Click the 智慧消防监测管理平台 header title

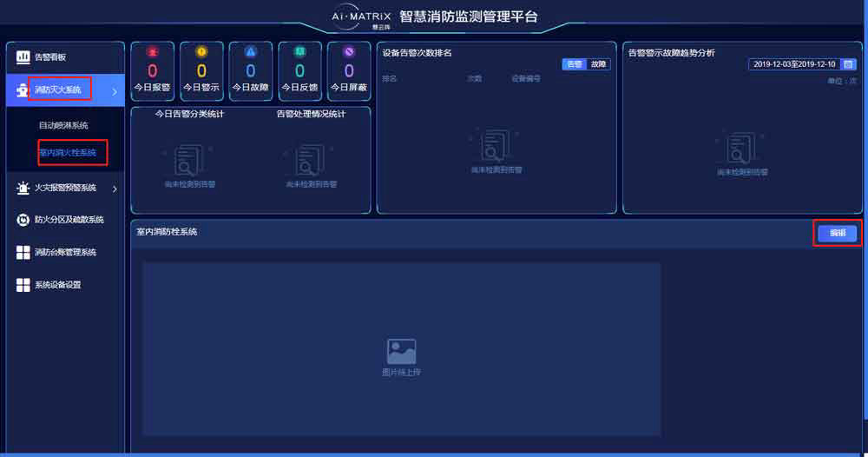[469, 17]
